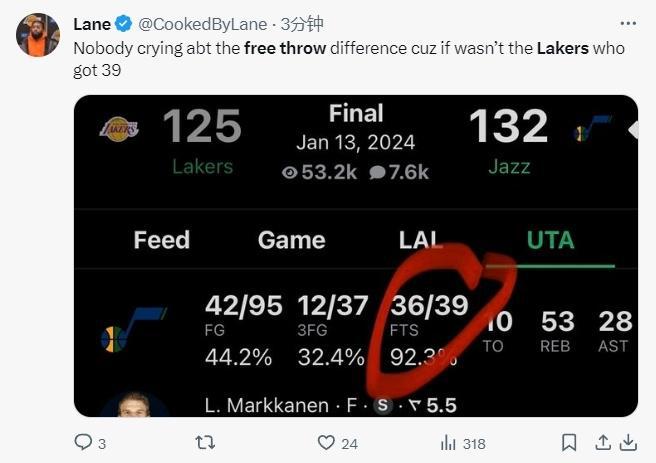Open the reply comment icon
Viewport: 656px width, 463px height.
coord(83,442)
